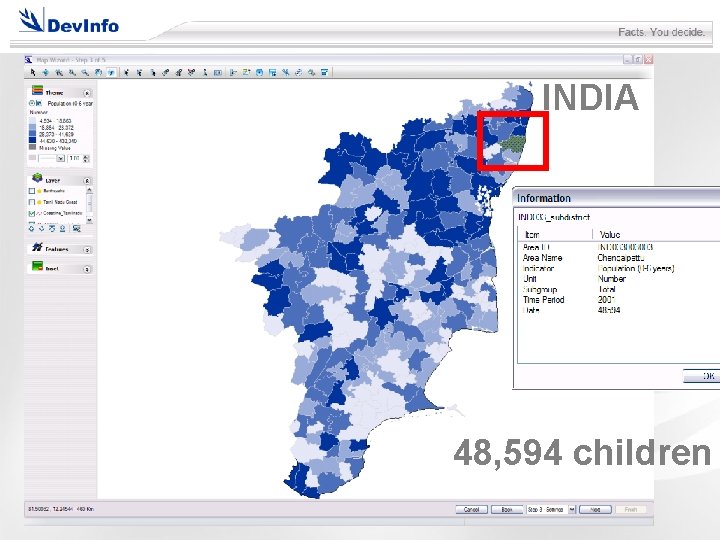
Task: Click the green highlighted Chengalpattu subdistrict on map
Action: point(512,143)
